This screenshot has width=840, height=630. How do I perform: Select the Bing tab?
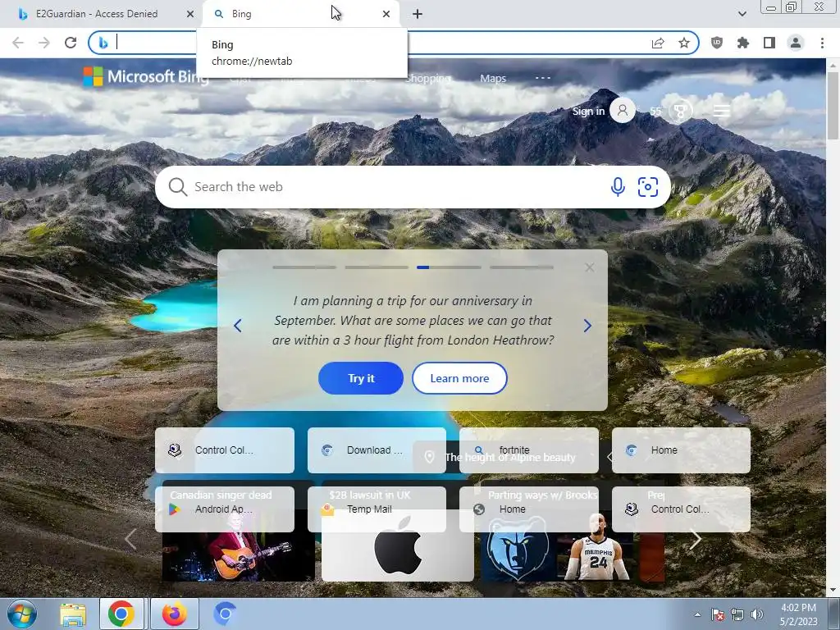[300, 14]
